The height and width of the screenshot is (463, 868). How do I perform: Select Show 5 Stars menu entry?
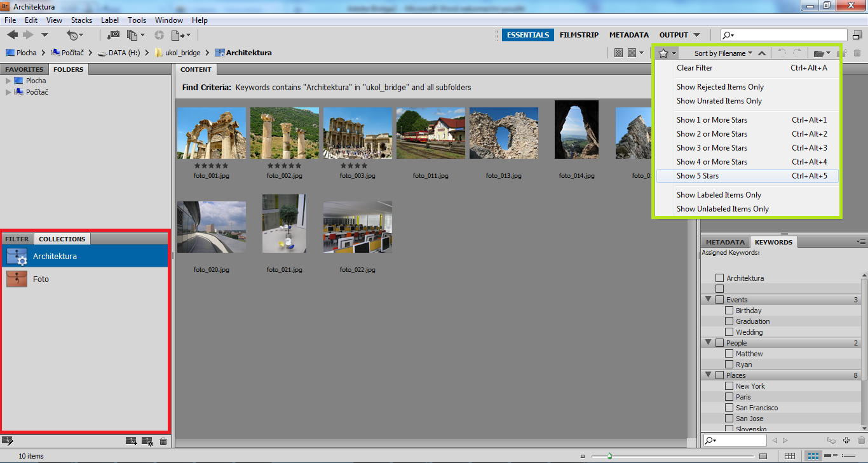coord(697,176)
